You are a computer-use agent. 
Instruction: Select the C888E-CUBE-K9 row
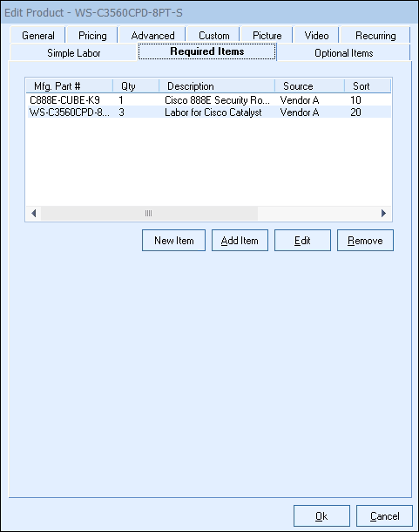(209, 100)
